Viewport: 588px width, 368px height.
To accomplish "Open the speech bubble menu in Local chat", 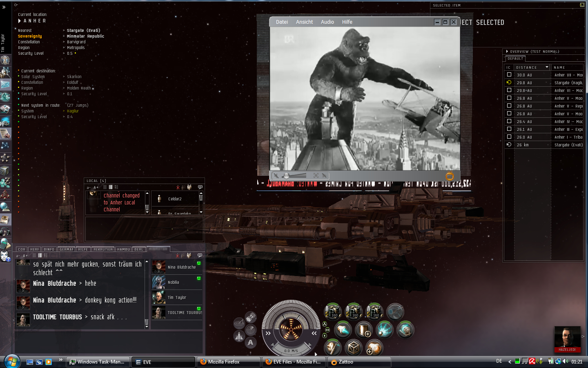I will pos(200,187).
